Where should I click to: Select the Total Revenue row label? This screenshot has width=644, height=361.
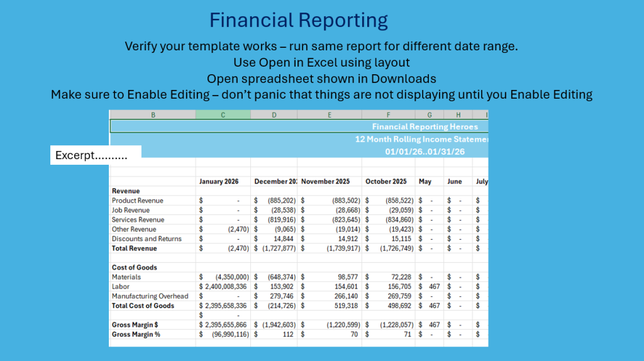tap(134, 248)
